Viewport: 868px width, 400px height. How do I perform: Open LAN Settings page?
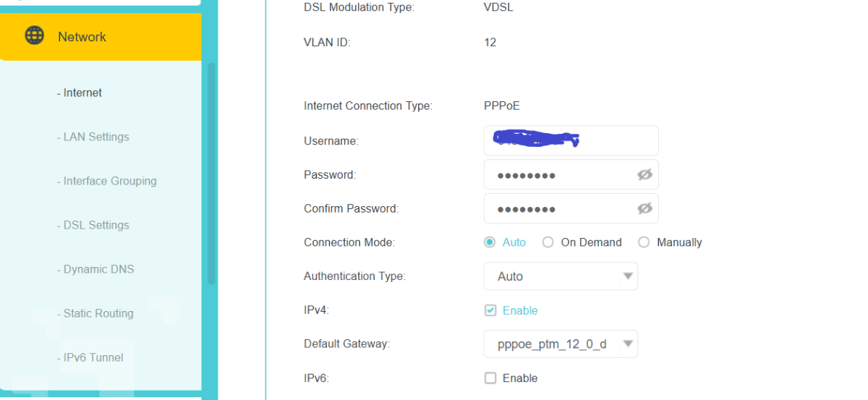[x=95, y=137]
